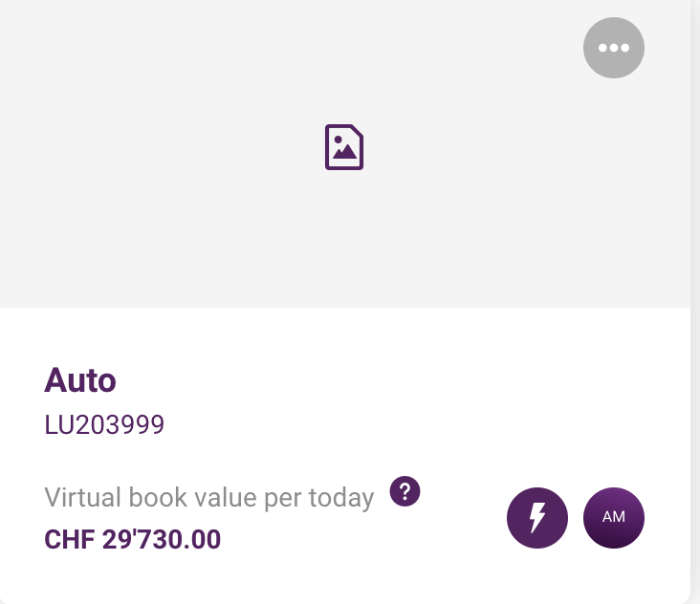Click the Virtual book value per today label
The height and width of the screenshot is (604, 700).
click(x=208, y=498)
